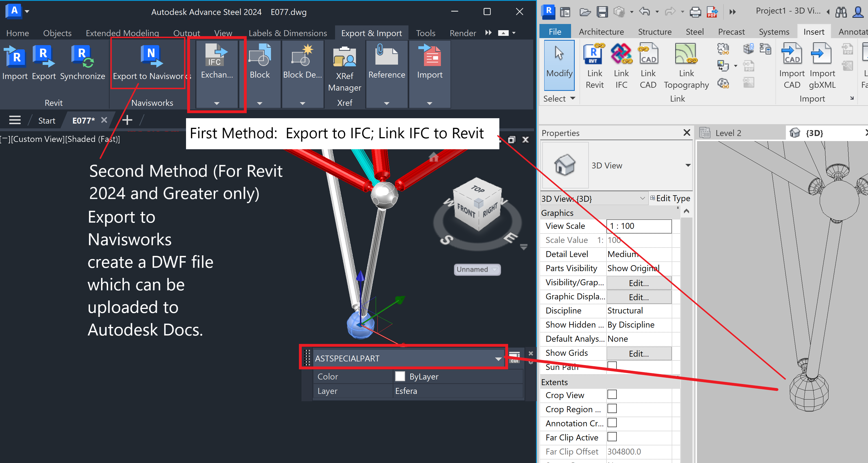The width and height of the screenshot is (868, 463).
Task: Expand the Block panel dropdown arrow
Action: coord(260,103)
